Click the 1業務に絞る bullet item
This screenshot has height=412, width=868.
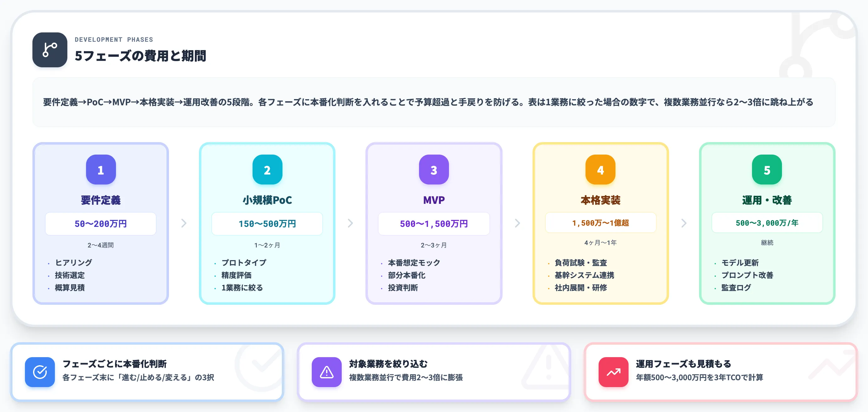242,288
